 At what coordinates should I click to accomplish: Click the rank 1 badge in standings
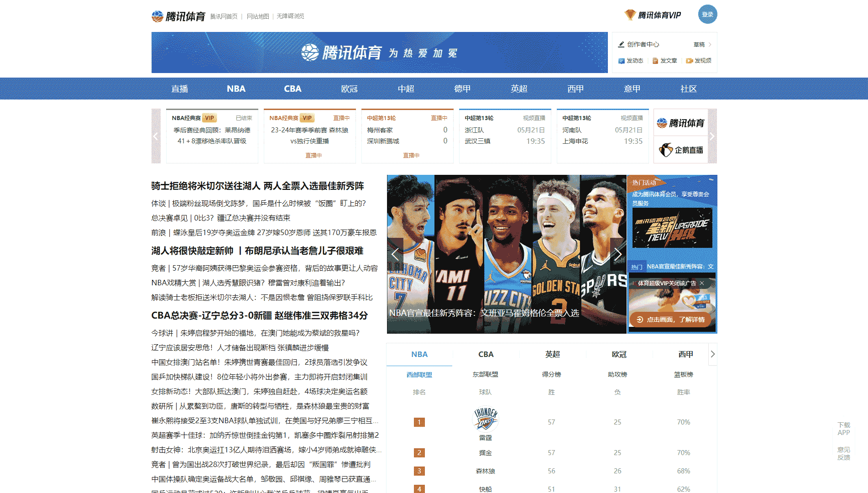coord(419,422)
